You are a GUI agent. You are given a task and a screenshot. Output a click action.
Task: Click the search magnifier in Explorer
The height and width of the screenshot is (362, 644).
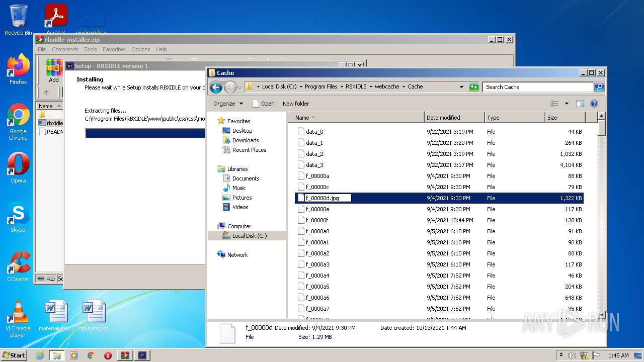tap(599, 87)
